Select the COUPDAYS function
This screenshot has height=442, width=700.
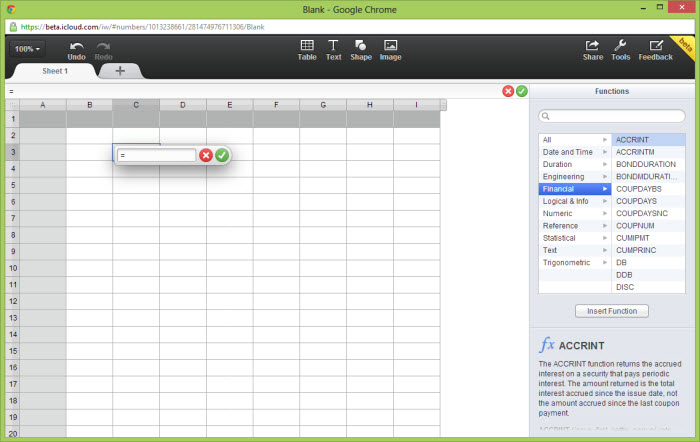pos(648,201)
